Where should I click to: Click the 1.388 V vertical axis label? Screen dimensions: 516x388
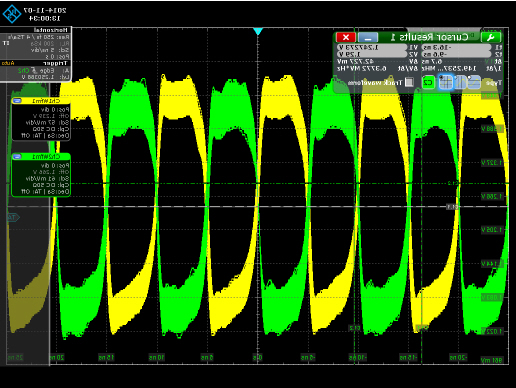(492, 129)
